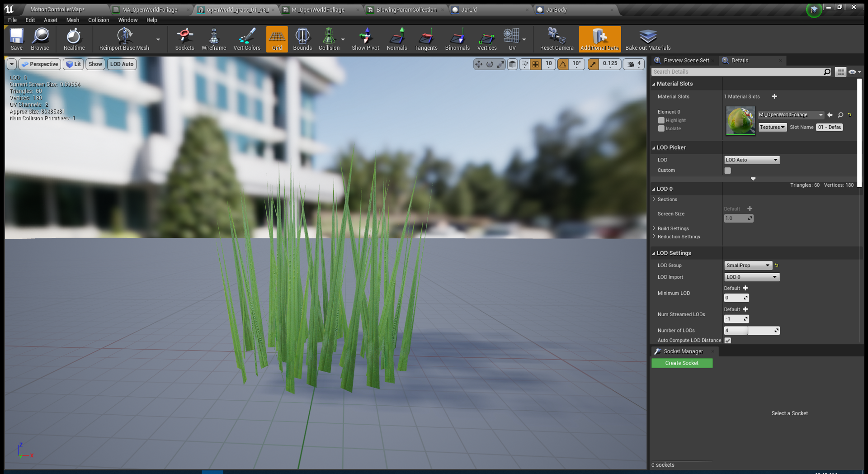Enable Isolate checkbox for Element 0
The image size is (868, 474).
click(661, 128)
